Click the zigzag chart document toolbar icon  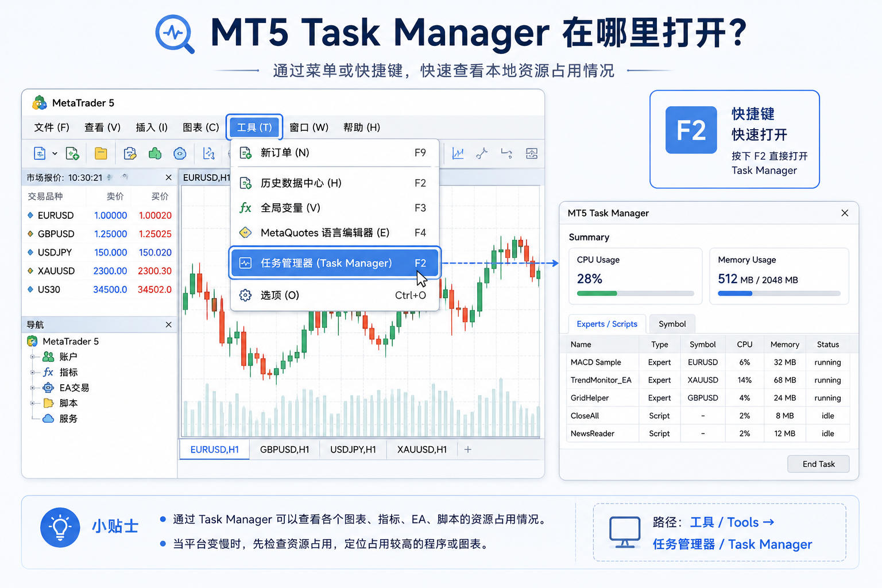coord(209,153)
